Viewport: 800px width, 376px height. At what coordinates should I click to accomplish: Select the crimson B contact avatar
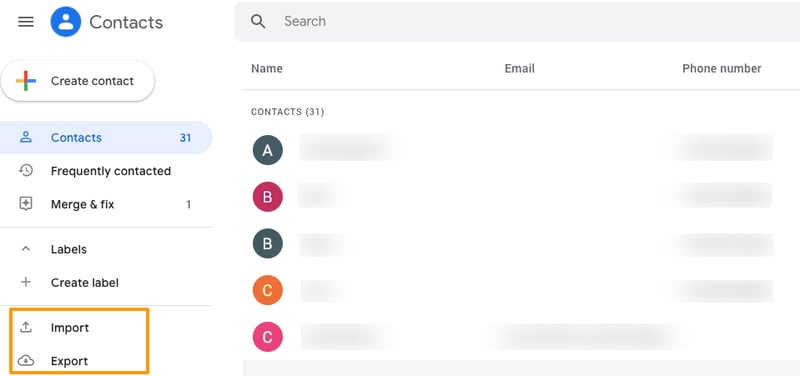pos(267,197)
